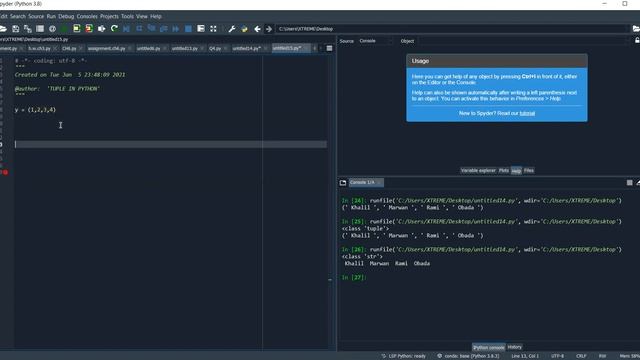This screenshot has width=640, height=360.
Task: Re-run the last script
Action: point(114,29)
